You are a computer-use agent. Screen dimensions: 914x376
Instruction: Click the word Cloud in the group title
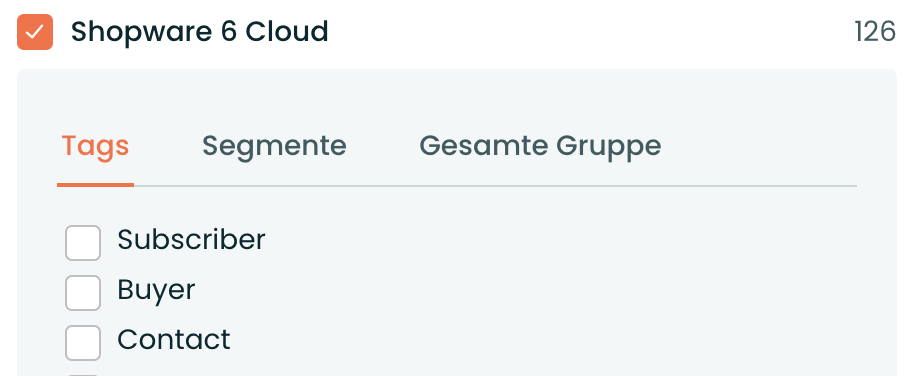[x=287, y=31]
